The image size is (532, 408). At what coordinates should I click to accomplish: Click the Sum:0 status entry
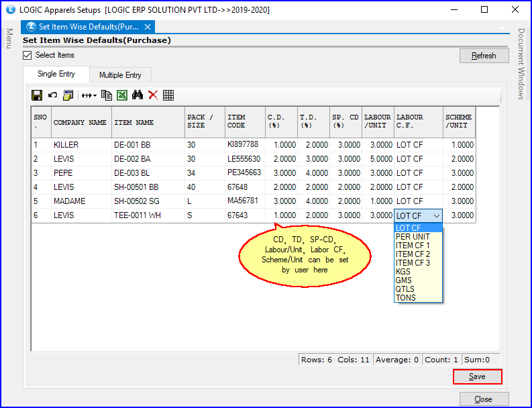pos(481,360)
